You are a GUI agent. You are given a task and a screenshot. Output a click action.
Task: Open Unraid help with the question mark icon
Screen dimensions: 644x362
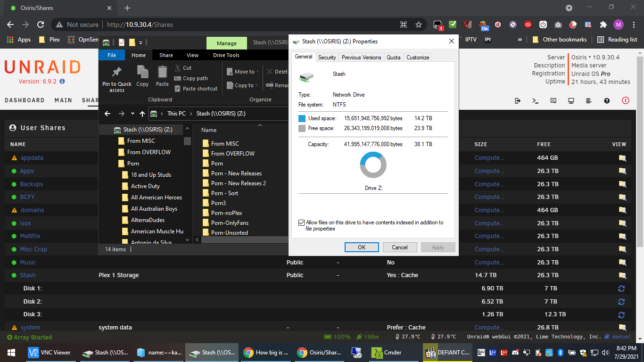[x=607, y=100]
